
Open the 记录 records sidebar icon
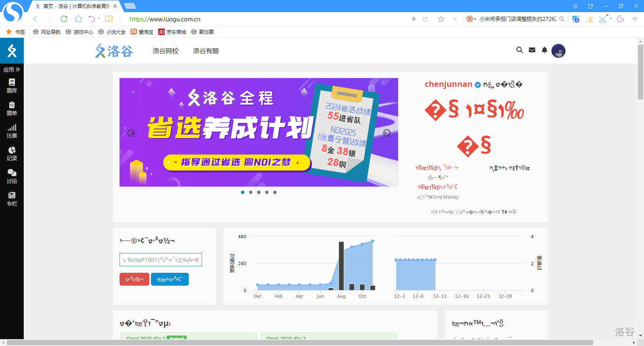12,153
